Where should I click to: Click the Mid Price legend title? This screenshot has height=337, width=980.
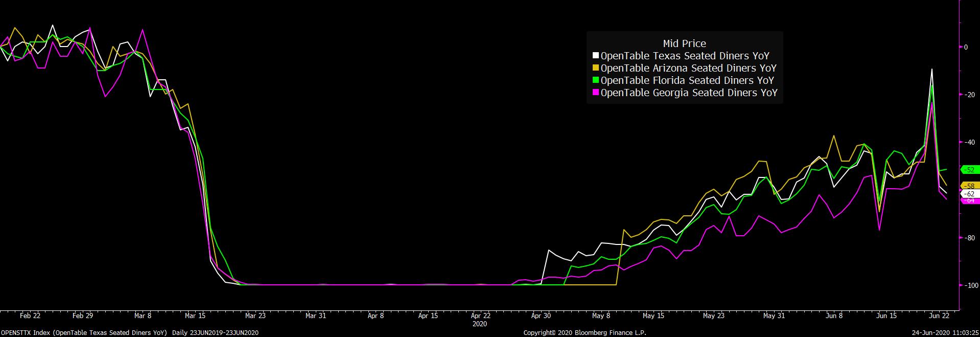[x=684, y=44]
